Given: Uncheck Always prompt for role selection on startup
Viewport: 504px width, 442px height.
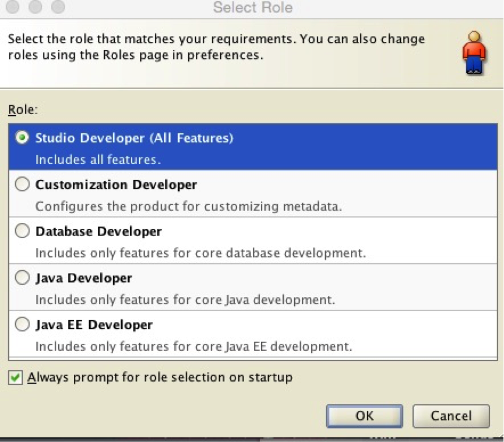Looking at the screenshot, I should [15, 377].
